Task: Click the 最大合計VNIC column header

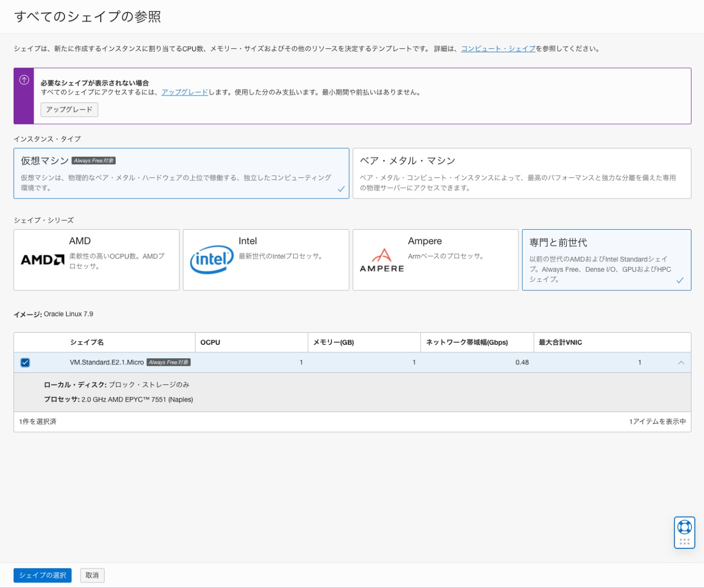Action: (x=560, y=342)
